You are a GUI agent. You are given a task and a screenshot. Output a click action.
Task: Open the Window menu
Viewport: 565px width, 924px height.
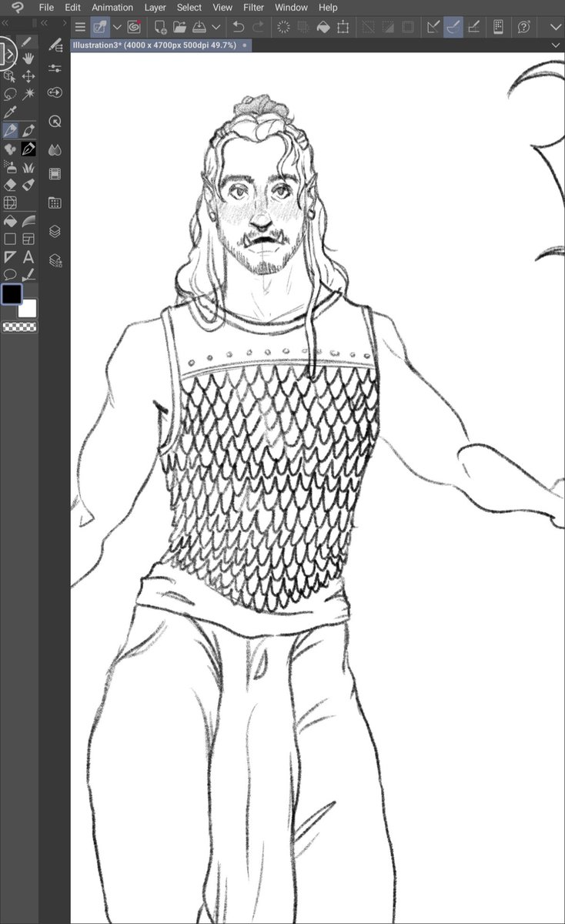click(291, 8)
